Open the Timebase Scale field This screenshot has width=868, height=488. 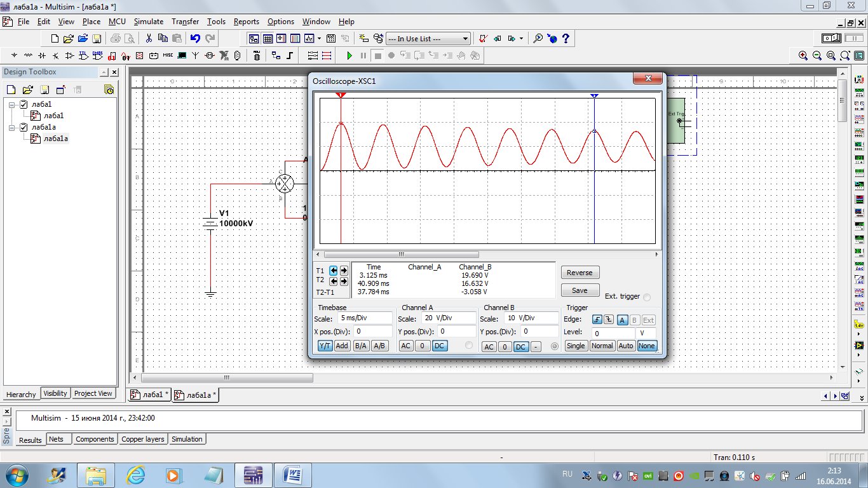pyautogui.click(x=364, y=318)
